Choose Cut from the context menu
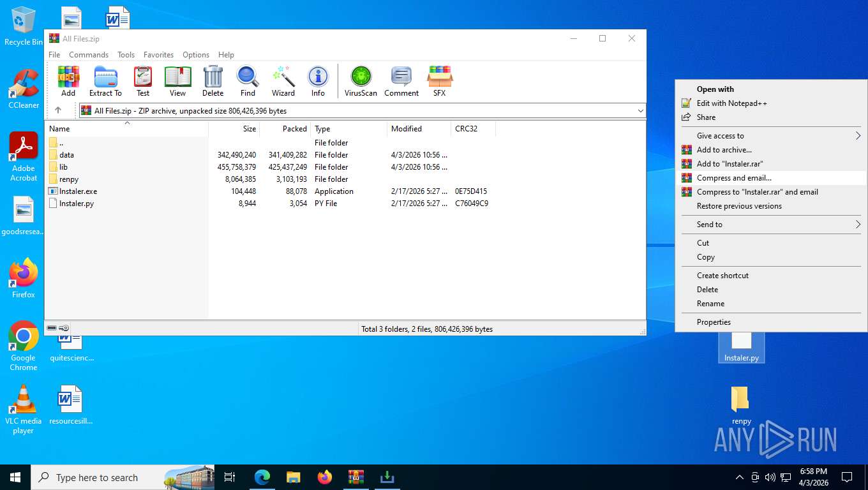This screenshot has height=490, width=868. (x=771, y=243)
